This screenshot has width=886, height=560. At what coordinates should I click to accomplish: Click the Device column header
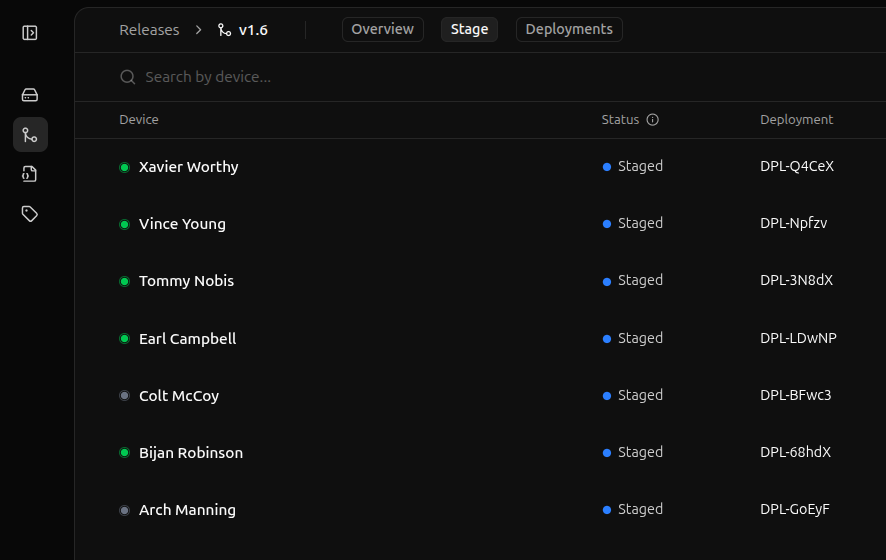click(139, 120)
